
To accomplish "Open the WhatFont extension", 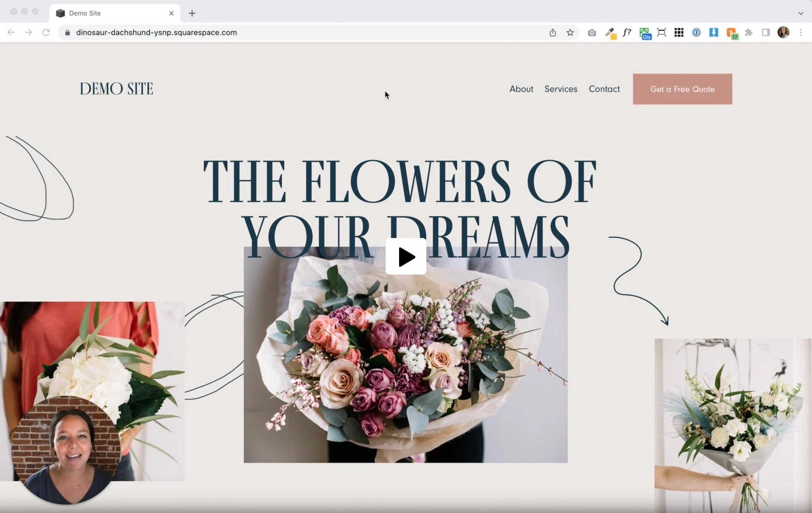I will click(x=626, y=32).
